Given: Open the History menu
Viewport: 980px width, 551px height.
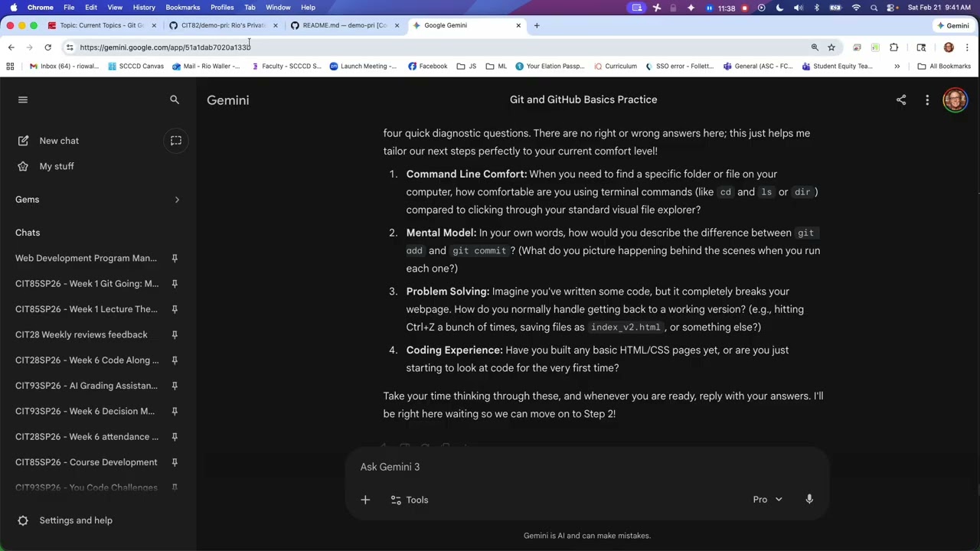Looking at the screenshot, I should tap(144, 7).
